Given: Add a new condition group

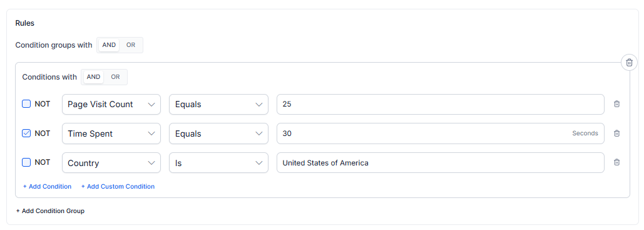Looking at the screenshot, I should (x=50, y=211).
